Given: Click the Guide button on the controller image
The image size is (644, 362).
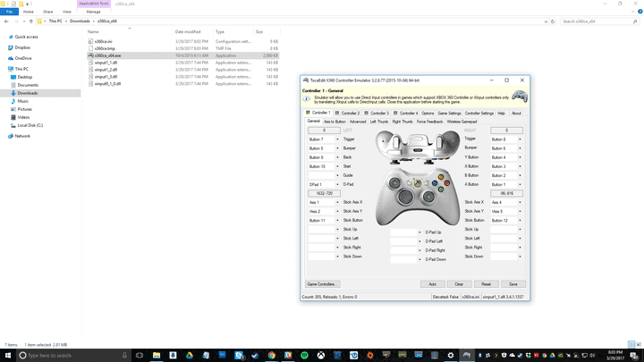Looking at the screenshot, I should pos(418,183).
